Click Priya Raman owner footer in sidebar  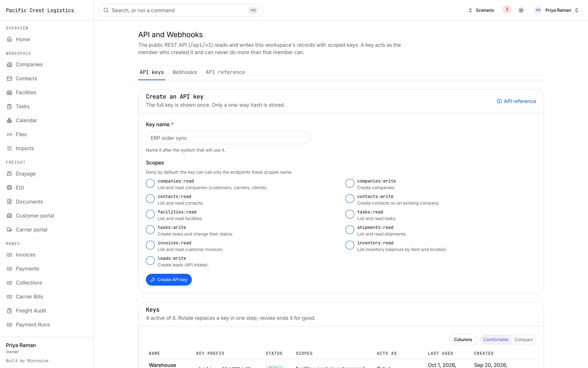click(x=21, y=348)
